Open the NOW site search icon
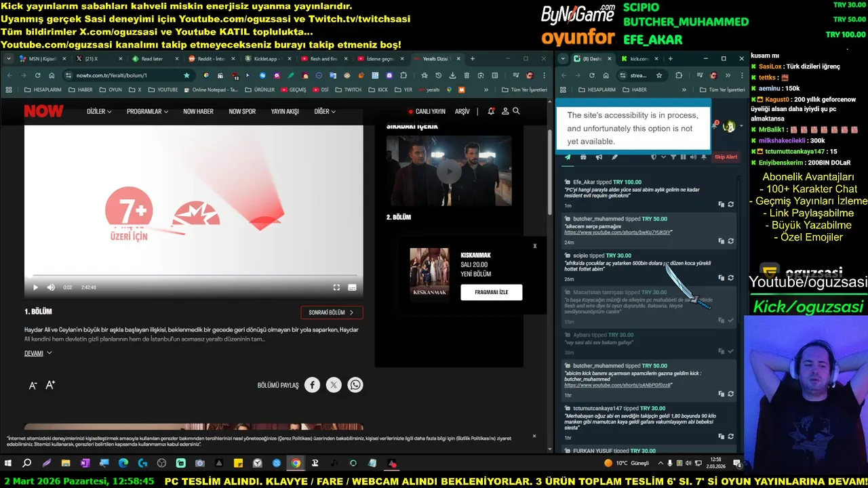Screen dimensions: 868x488 tap(516, 111)
